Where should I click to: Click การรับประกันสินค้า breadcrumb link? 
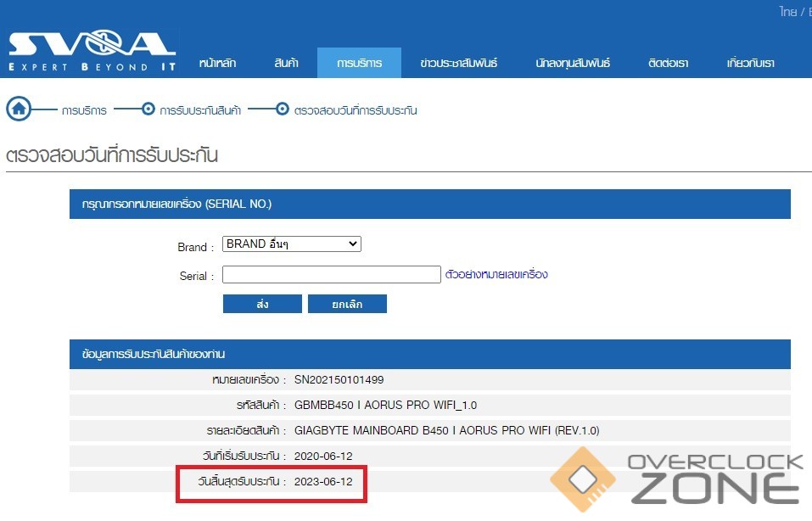coord(200,110)
